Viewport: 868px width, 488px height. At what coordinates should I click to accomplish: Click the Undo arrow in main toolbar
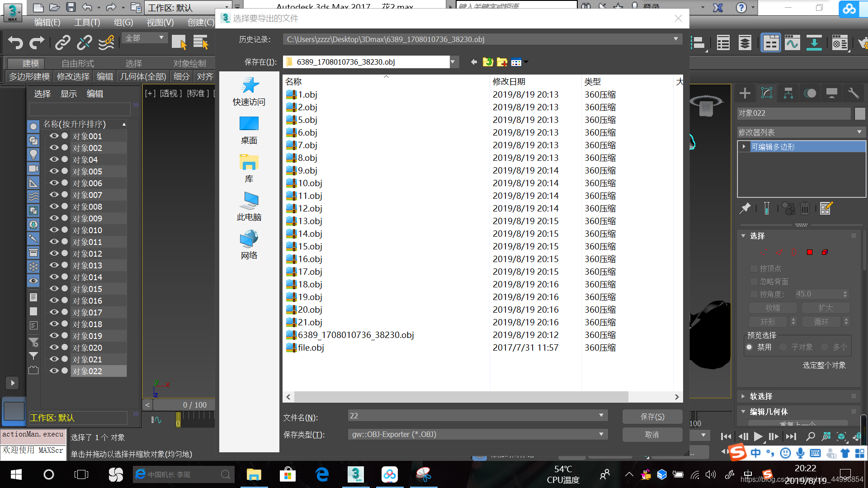(x=15, y=43)
